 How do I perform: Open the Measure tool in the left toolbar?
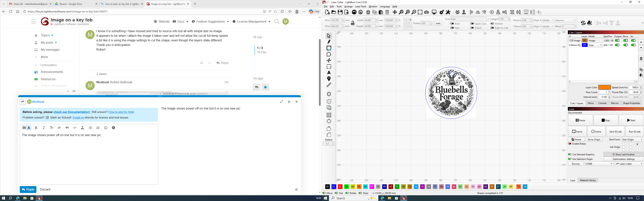329,85
